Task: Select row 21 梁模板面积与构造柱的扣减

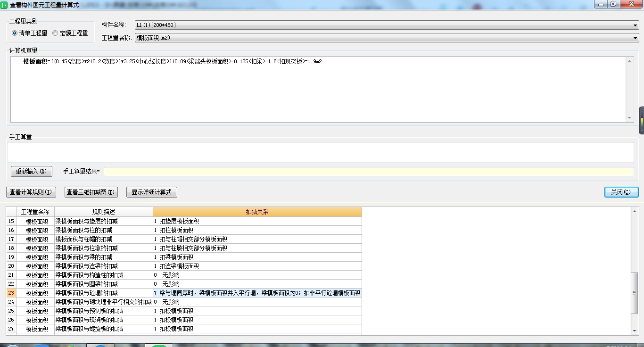Action: (x=184, y=275)
